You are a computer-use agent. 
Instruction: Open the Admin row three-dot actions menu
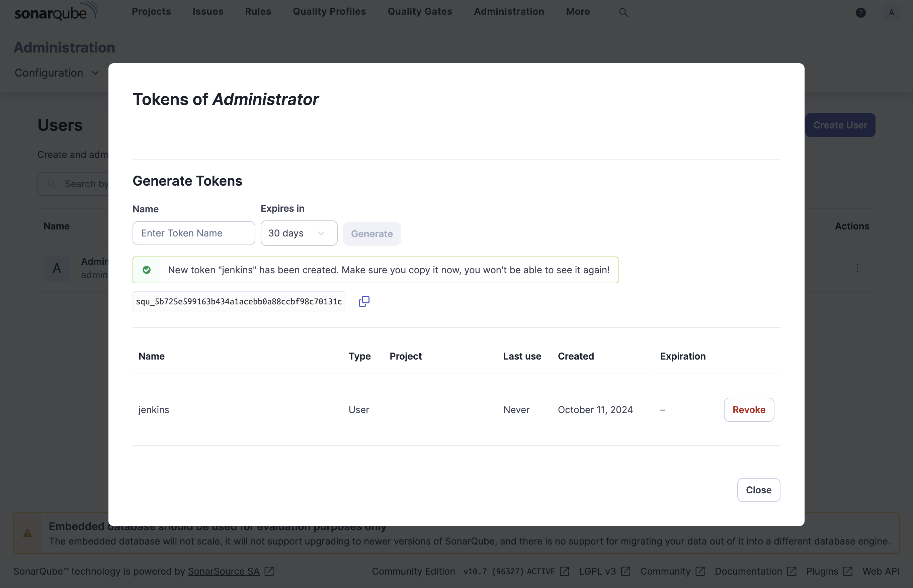click(857, 268)
